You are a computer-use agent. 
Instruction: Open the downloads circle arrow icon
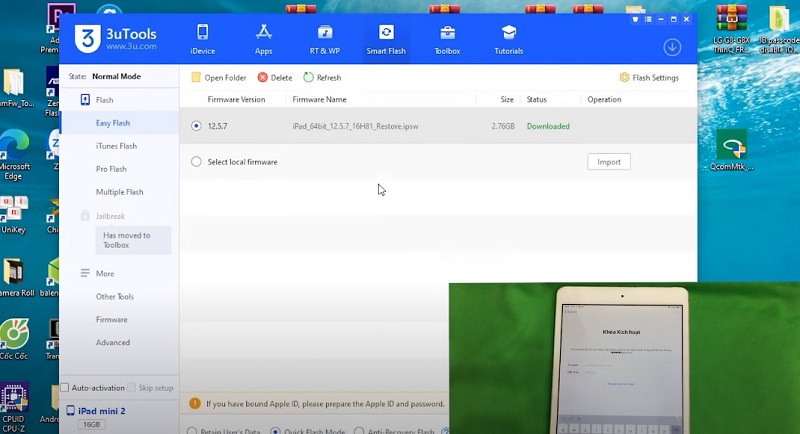click(x=672, y=47)
